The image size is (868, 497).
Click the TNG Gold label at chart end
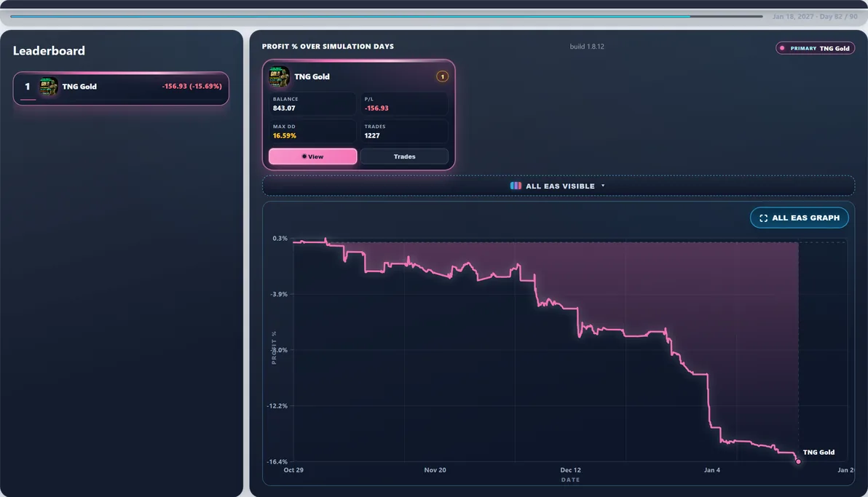coord(818,452)
